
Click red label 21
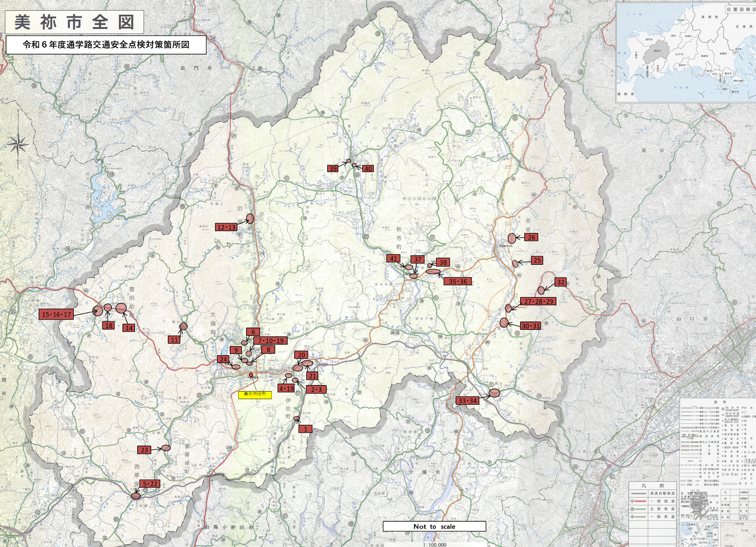(x=312, y=376)
